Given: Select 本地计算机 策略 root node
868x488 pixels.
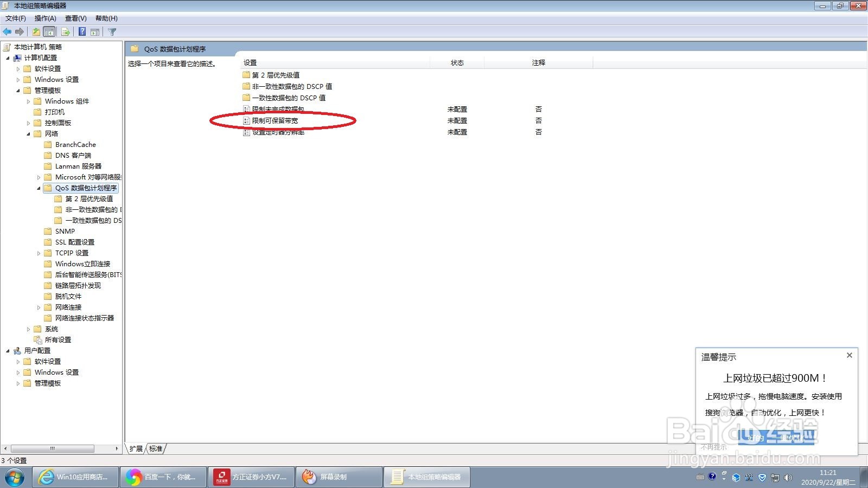Looking at the screenshot, I should (x=38, y=47).
